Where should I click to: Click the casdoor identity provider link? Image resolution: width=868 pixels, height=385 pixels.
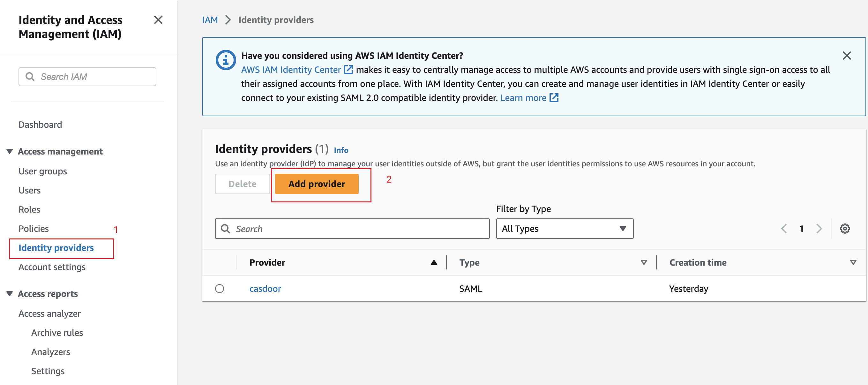265,288
